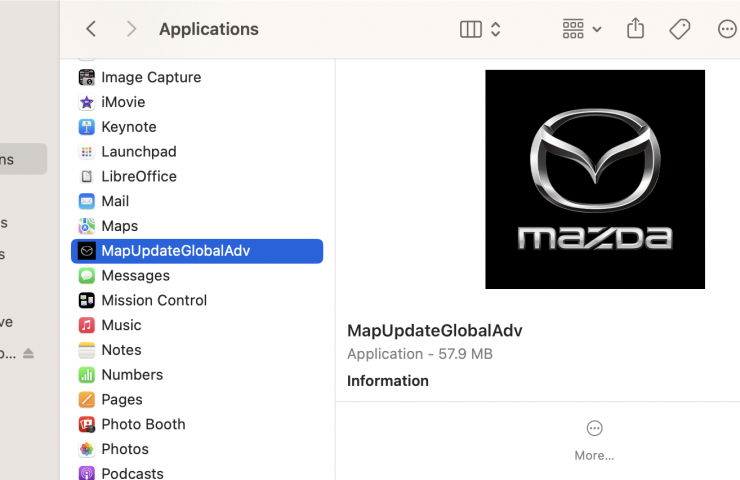This screenshot has width=740, height=480.
Task: Click the Photo Booth app icon
Action: tap(87, 424)
